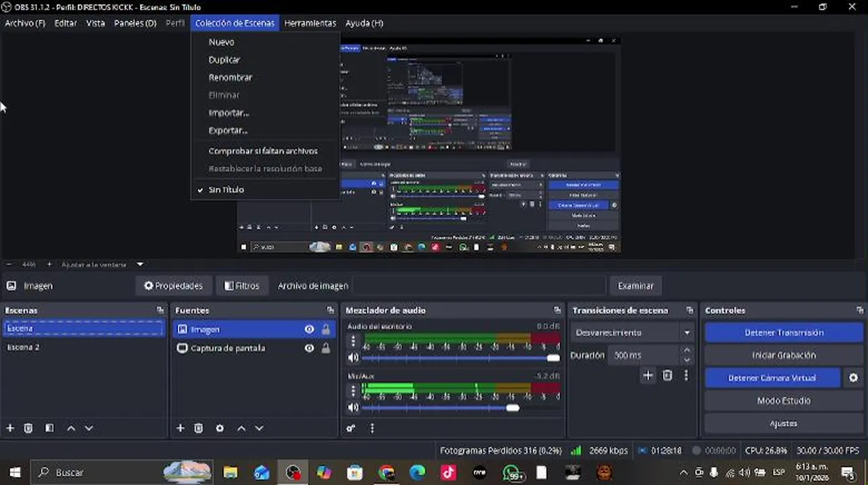Launch TikTok from the taskbar

click(448, 472)
